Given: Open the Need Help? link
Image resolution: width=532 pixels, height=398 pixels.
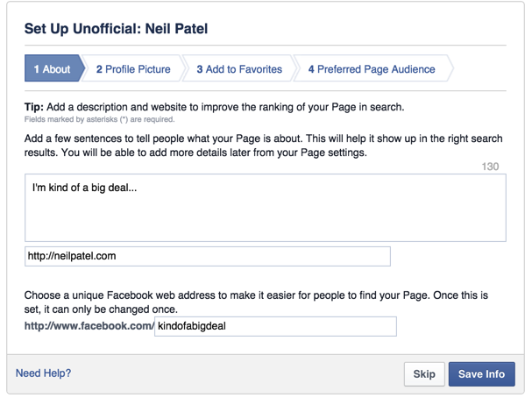Looking at the screenshot, I should point(44,373).
